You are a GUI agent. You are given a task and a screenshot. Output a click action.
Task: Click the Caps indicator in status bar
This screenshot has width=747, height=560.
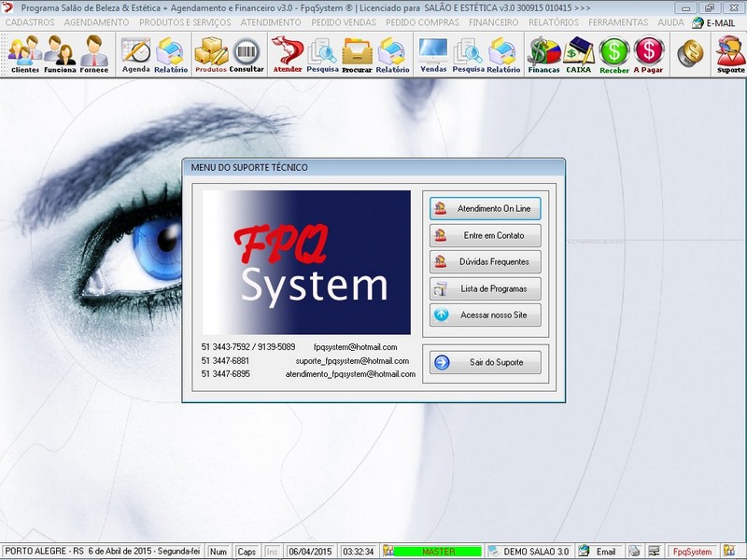(x=247, y=552)
